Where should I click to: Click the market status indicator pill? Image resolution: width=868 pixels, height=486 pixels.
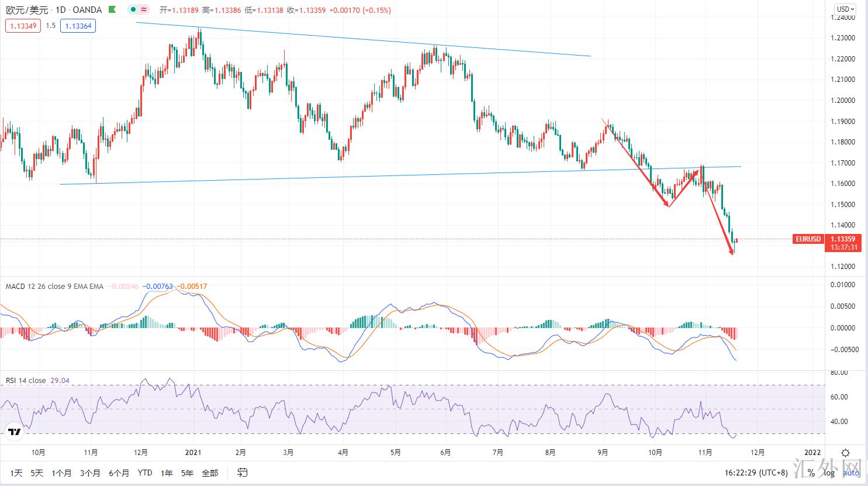(139, 10)
